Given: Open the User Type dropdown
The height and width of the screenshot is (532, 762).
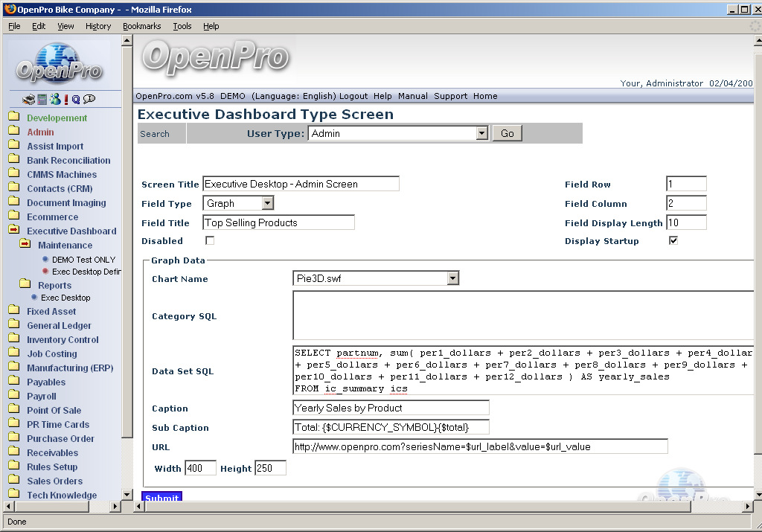Looking at the screenshot, I should (x=481, y=133).
